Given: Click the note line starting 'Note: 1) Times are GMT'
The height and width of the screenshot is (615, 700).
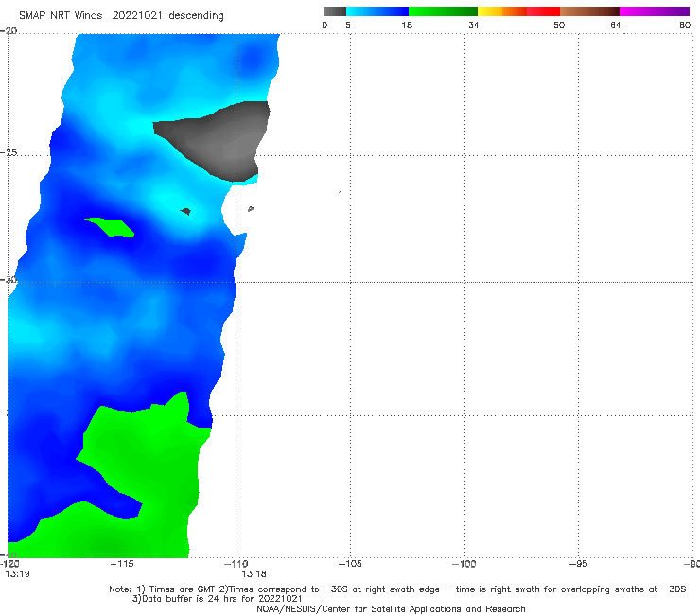Looking at the screenshot, I should pos(397,589).
